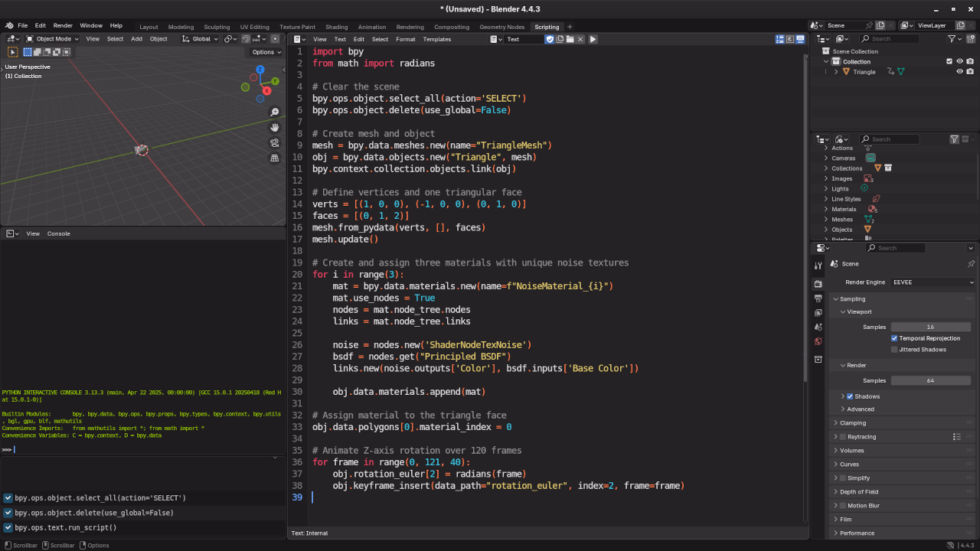The width and height of the screenshot is (980, 551).
Task: Click list options icon next to Raytracing
Action: click(x=956, y=437)
